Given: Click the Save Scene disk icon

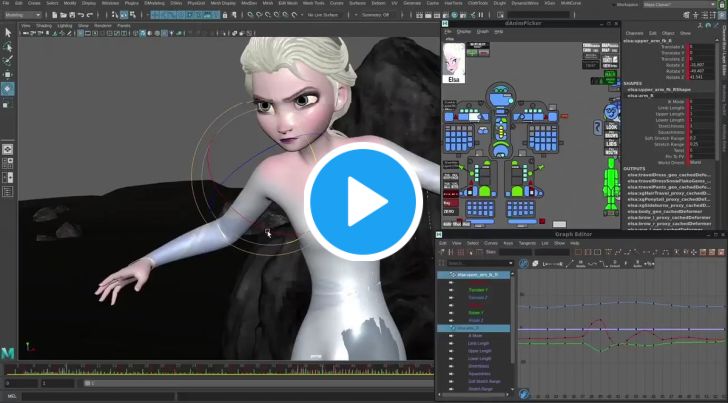Looking at the screenshot, I should 72,15.
